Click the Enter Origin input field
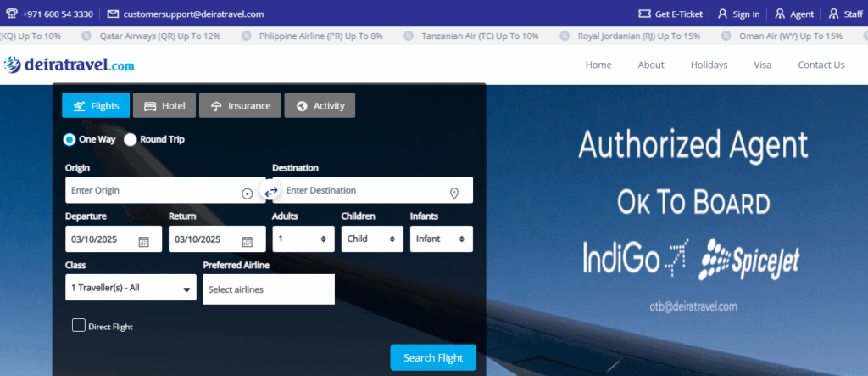Screen dimensions: 868x376 [x=165, y=190]
